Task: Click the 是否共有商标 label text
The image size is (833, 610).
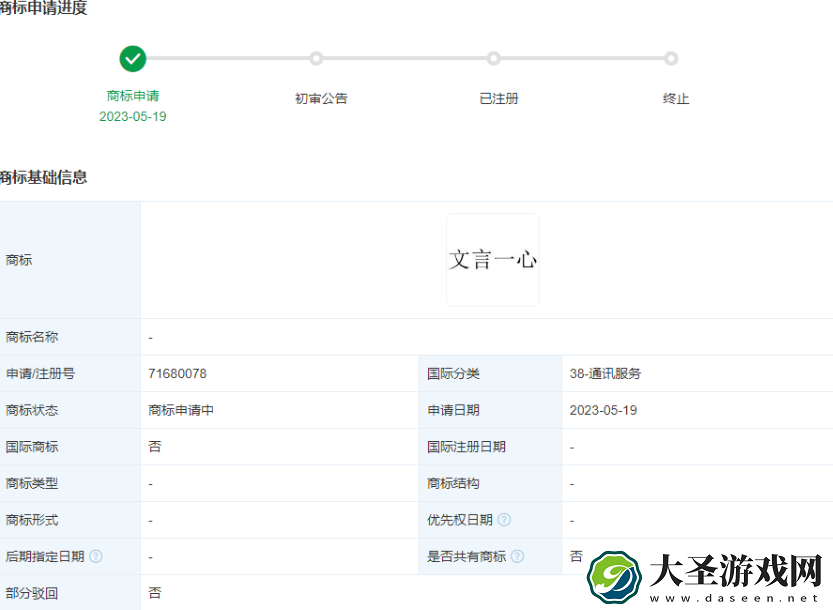Action: tap(466, 556)
